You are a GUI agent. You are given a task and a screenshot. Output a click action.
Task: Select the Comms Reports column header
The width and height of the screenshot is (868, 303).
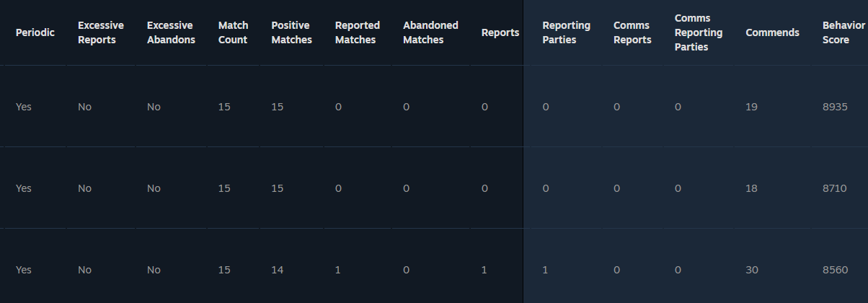[632, 32]
